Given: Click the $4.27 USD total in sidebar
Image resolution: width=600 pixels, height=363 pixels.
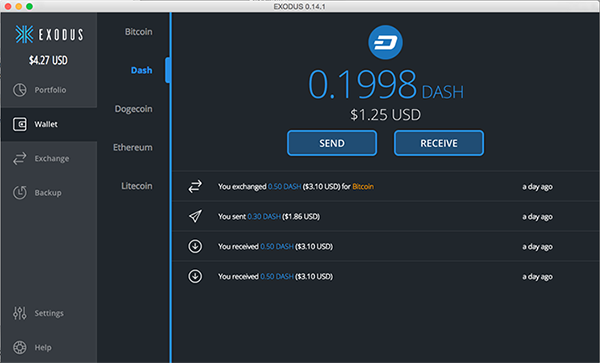Looking at the screenshot, I should (48, 60).
